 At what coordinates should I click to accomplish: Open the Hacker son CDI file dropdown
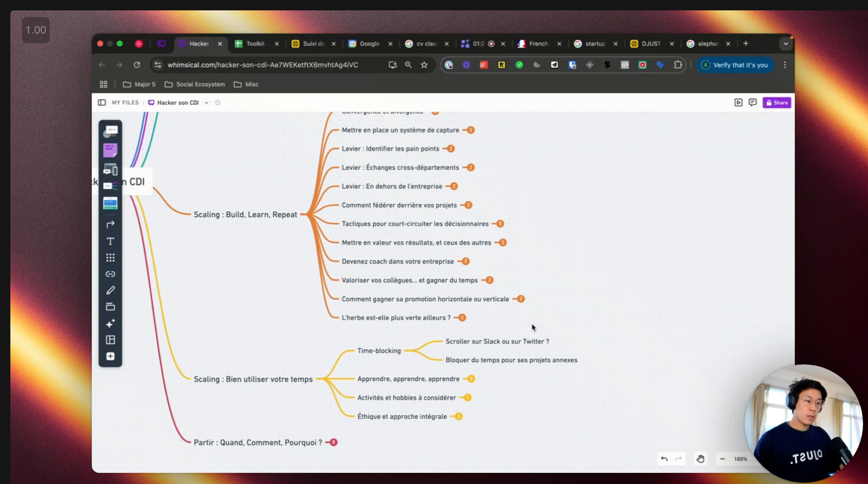point(206,103)
